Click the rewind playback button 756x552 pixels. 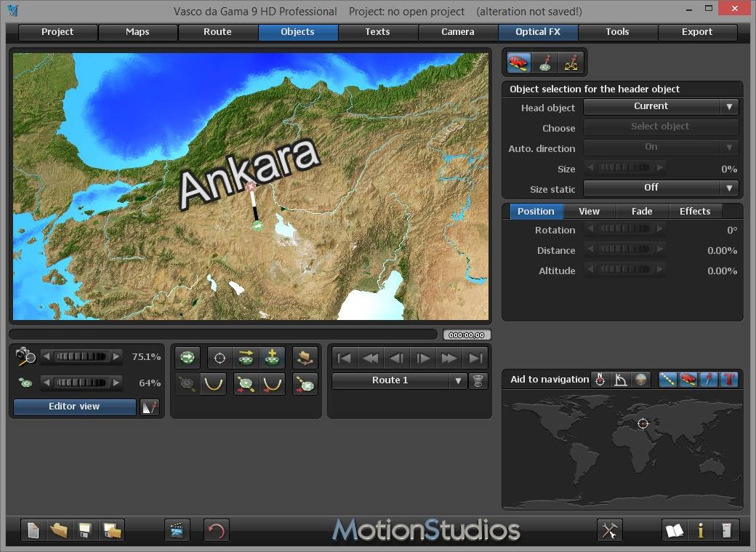pos(370,359)
